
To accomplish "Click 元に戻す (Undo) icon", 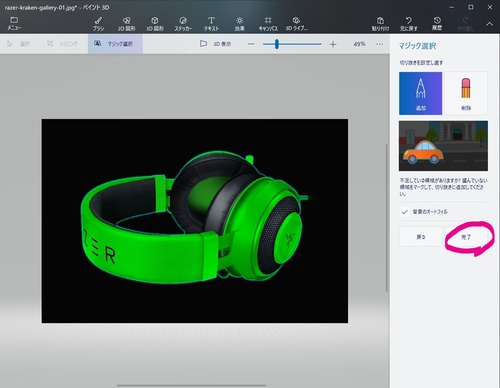I will (409, 24).
